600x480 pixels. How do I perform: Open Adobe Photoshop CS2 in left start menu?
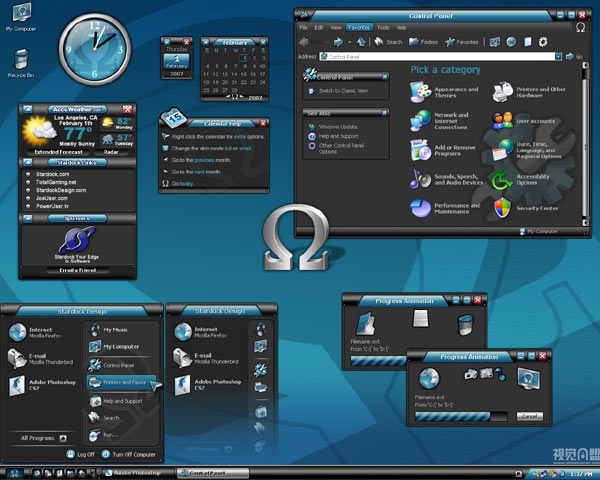tap(42, 385)
